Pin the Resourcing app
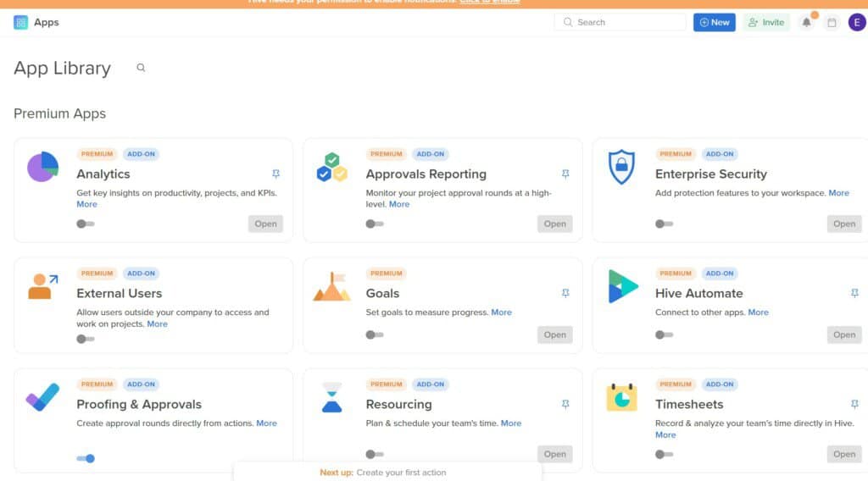868x481 pixels. click(565, 404)
